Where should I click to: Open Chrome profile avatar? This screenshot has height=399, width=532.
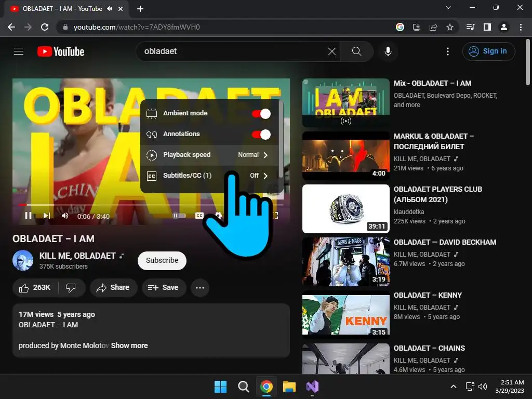[503, 27]
